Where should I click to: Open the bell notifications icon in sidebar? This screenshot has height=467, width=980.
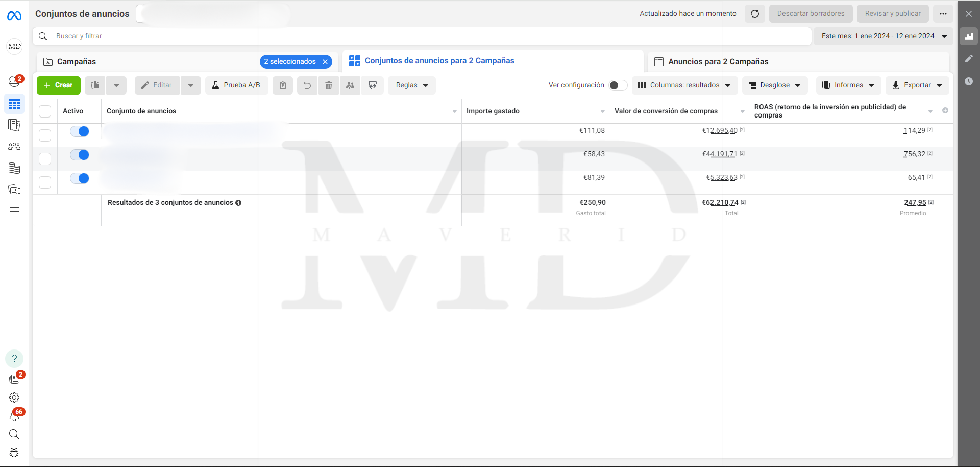pyautogui.click(x=14, y=416)
